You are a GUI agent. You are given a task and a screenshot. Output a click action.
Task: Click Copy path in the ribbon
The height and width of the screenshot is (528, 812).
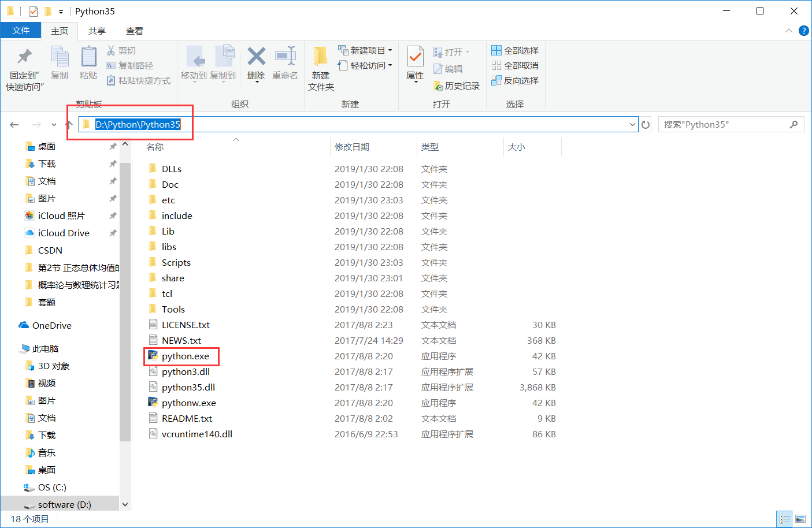coord(130,66)
